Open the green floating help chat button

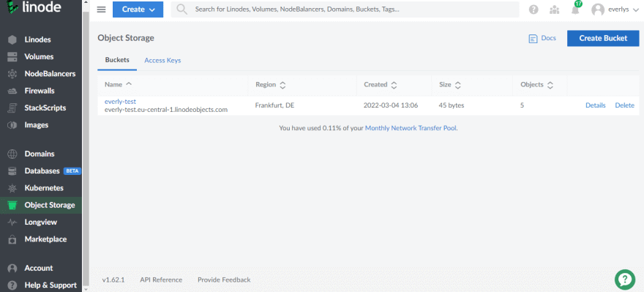(625, 280)
